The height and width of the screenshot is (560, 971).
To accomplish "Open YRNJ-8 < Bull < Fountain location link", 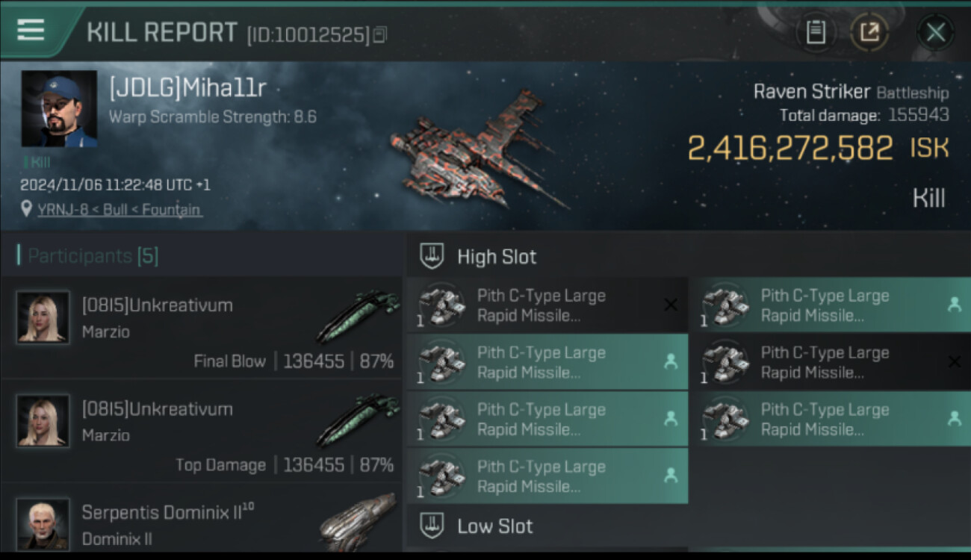I will point(119,210).
